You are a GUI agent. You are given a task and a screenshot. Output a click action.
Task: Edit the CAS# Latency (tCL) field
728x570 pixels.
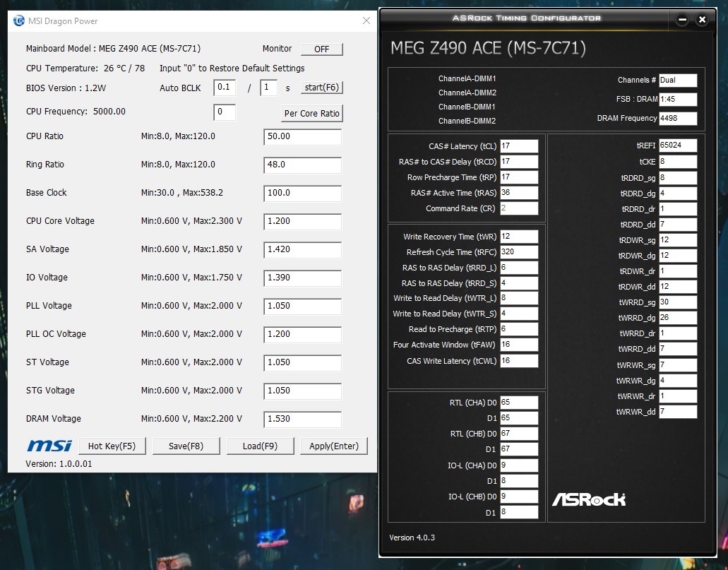point(519,146)
